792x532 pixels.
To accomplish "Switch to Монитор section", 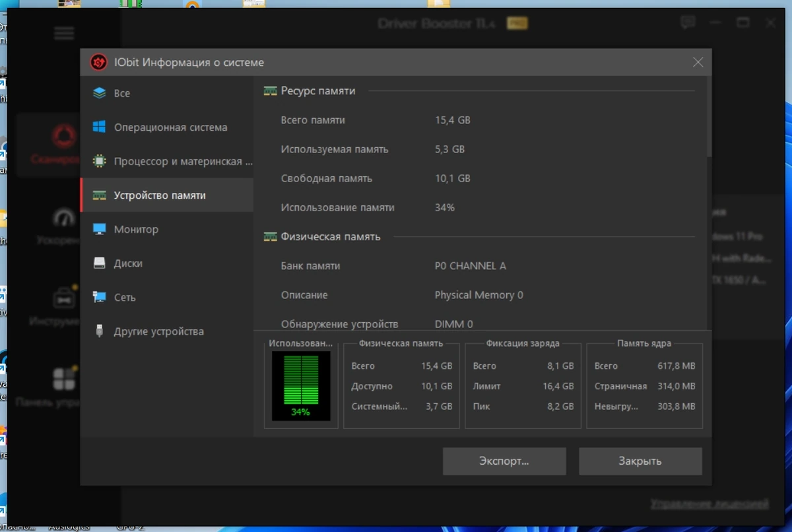I will click(166, 229).
